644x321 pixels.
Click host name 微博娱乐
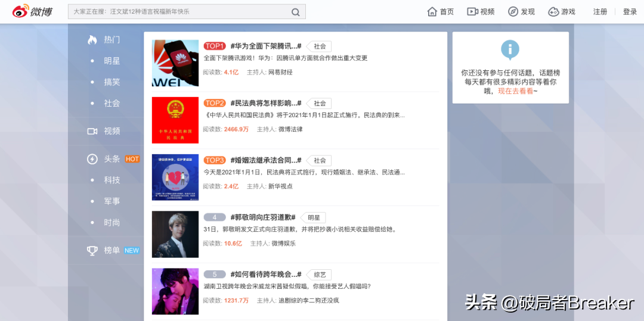pos(283,243)
